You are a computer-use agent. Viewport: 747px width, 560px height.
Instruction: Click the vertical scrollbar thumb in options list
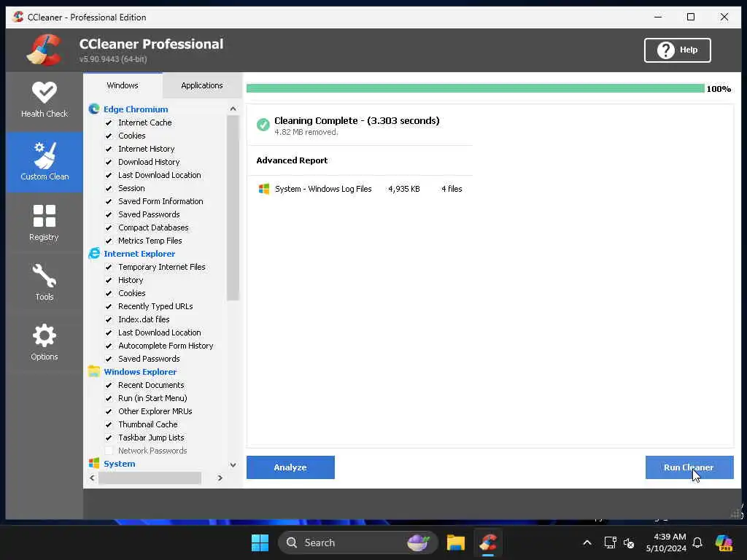point(233,208)
